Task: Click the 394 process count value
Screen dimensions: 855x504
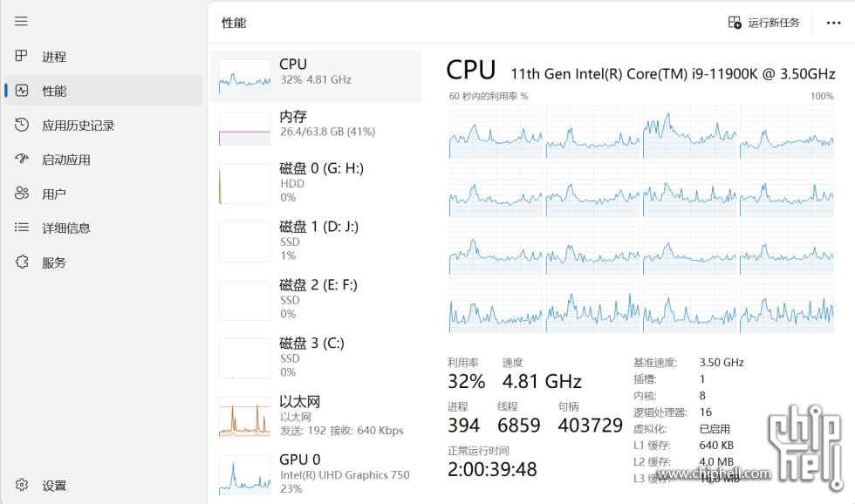Action: click(x=463, y=425)
